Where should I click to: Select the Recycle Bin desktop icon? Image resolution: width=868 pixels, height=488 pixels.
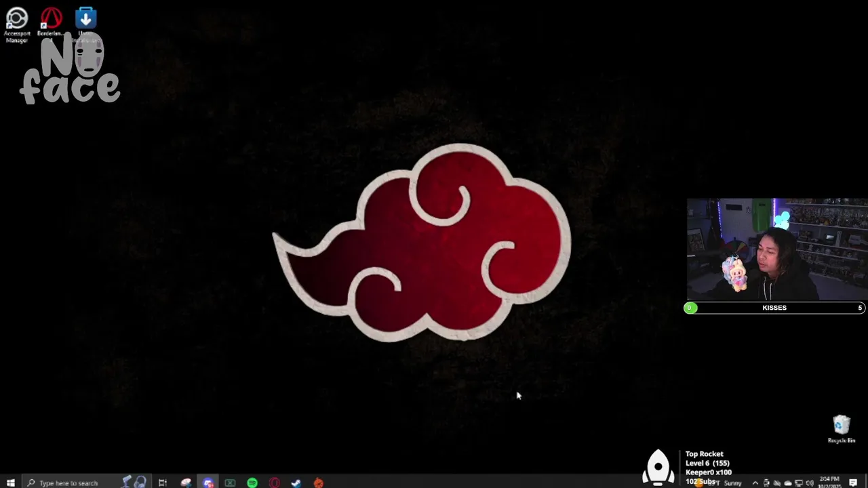(x=842, y=429)
